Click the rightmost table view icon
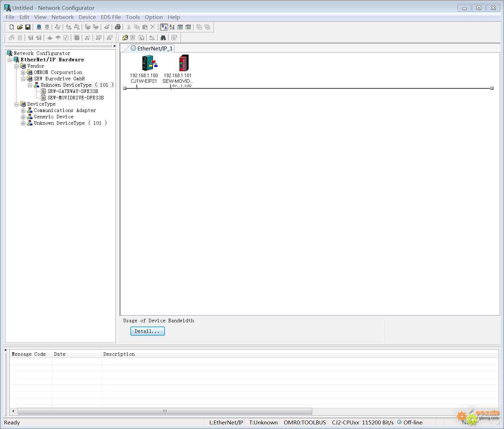 (188, 27)
